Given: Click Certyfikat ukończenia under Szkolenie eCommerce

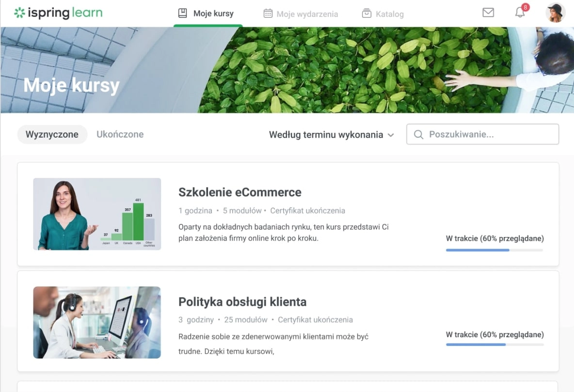Looking at the screenshot, I should tap(307, 211).
